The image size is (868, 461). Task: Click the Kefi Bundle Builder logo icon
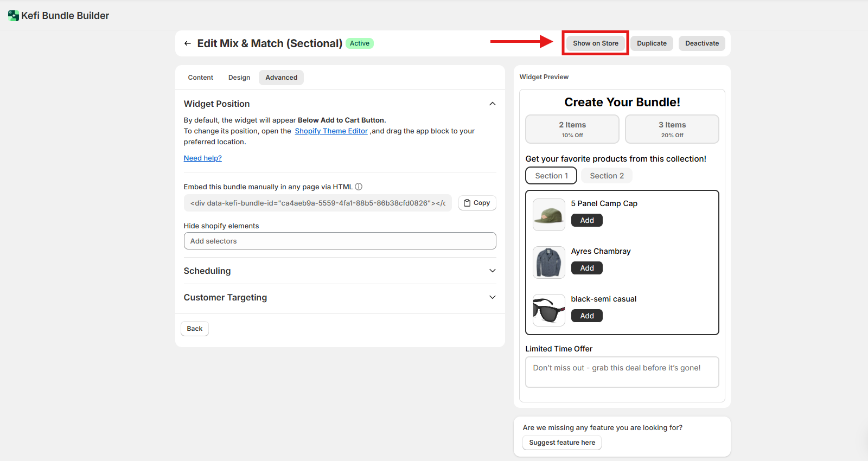(x=14, y=16)
